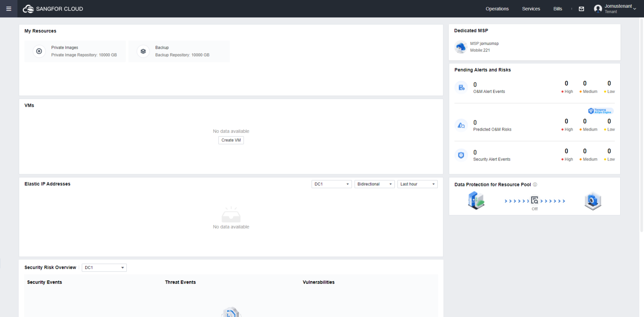This screenshot has height=317, width=644.
Task: Click the Predicted O&M Risks Medium count
Action: pyautogui.click(x=585, y=122)
